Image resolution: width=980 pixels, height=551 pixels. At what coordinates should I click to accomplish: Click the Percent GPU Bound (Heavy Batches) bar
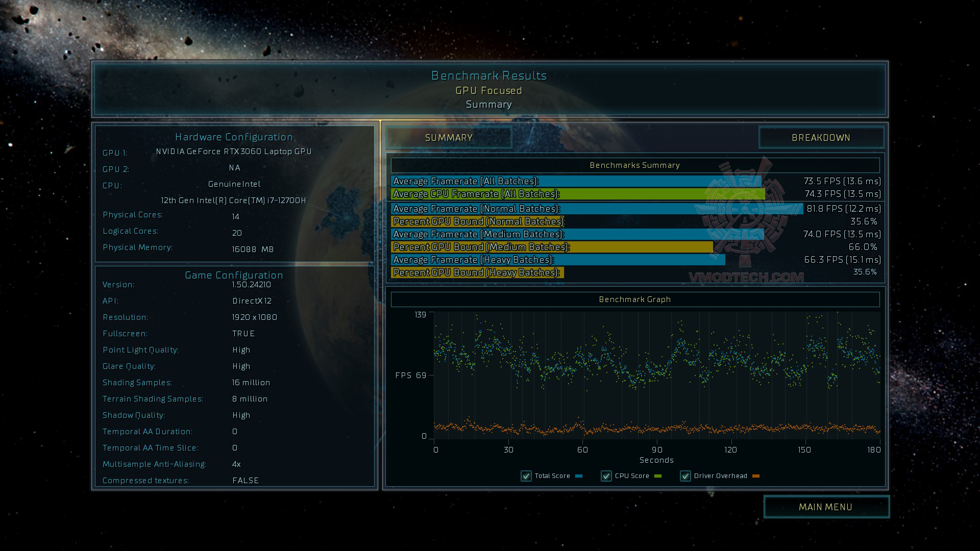[x=477, y=272]
